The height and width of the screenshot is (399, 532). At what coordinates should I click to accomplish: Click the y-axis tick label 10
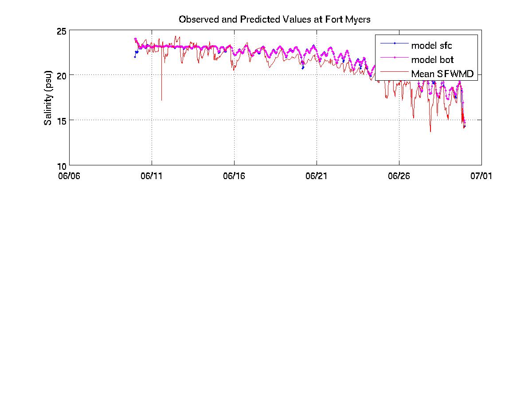pyautogui.click(x=61, y=166)
